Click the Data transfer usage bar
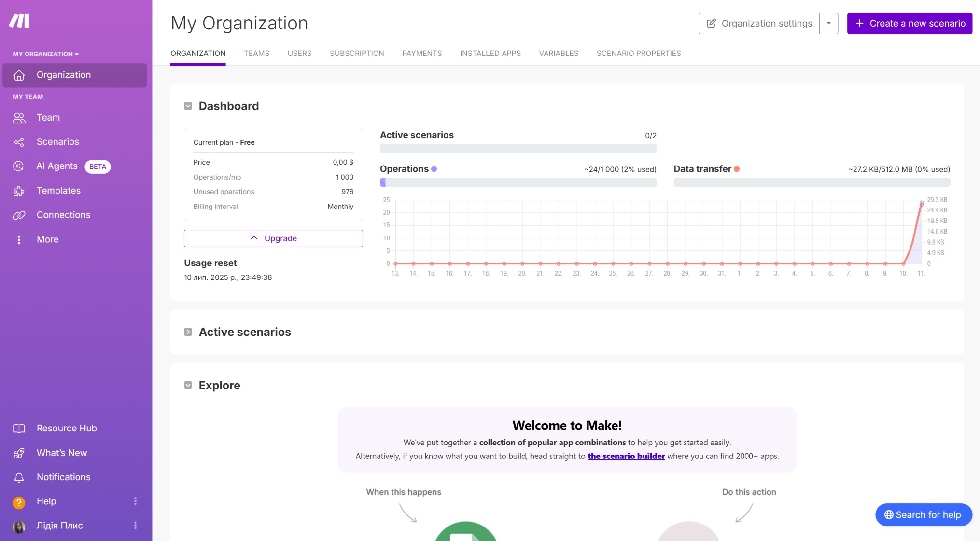Screen dimensions: 980x541 point(812,182)
